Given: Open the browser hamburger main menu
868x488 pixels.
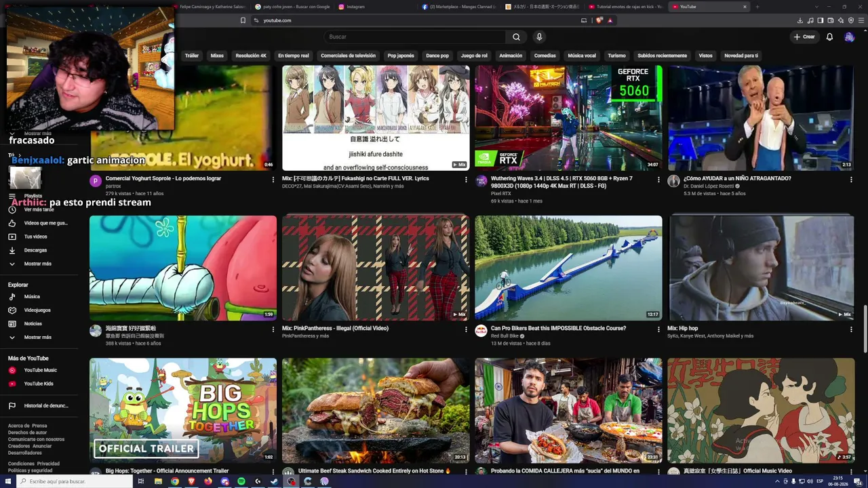Looking at the screenshot, I should tap(861, 20).
